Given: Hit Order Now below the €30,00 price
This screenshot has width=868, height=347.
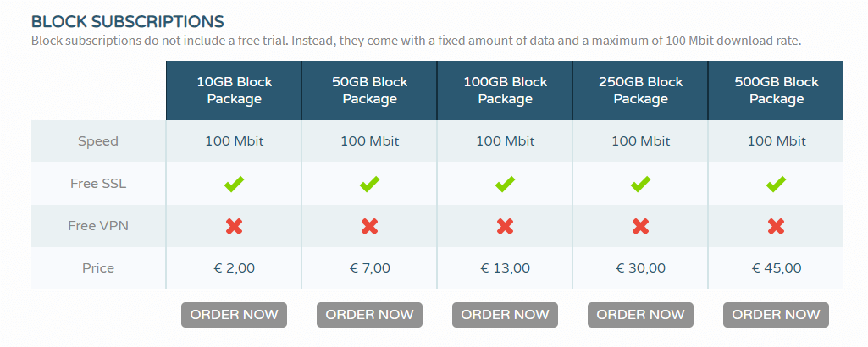Looking at the screenshot, I should tap(640, 315).
